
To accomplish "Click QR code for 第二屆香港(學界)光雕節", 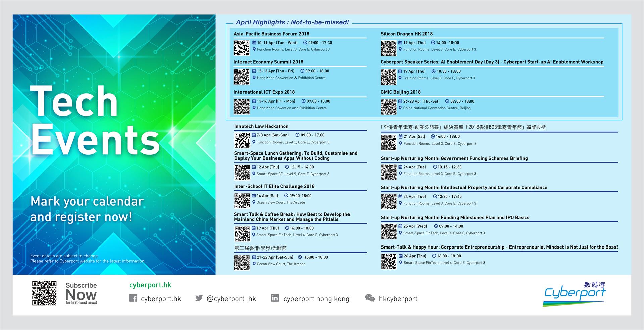I will (x=242, y=263).
